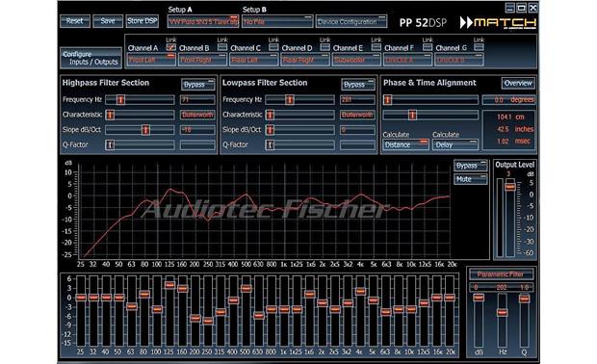Click the Parametric Filter dB fader

(x=479, y=298)
